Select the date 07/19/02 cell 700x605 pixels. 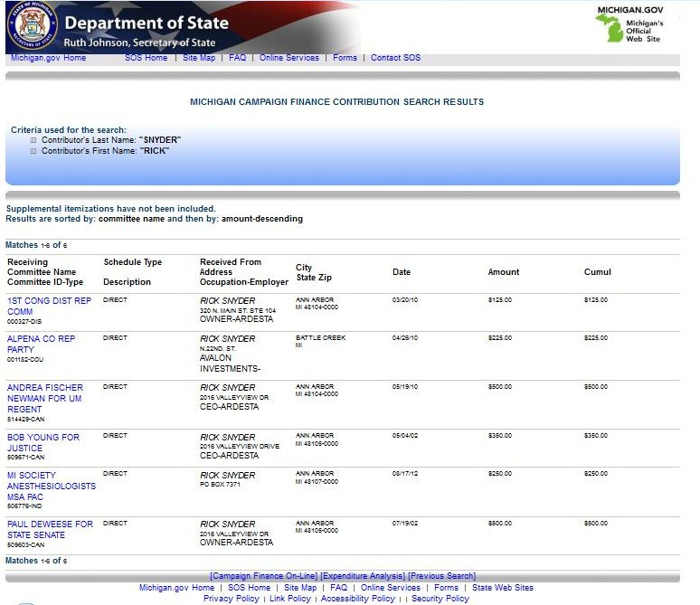click(405, 524)
